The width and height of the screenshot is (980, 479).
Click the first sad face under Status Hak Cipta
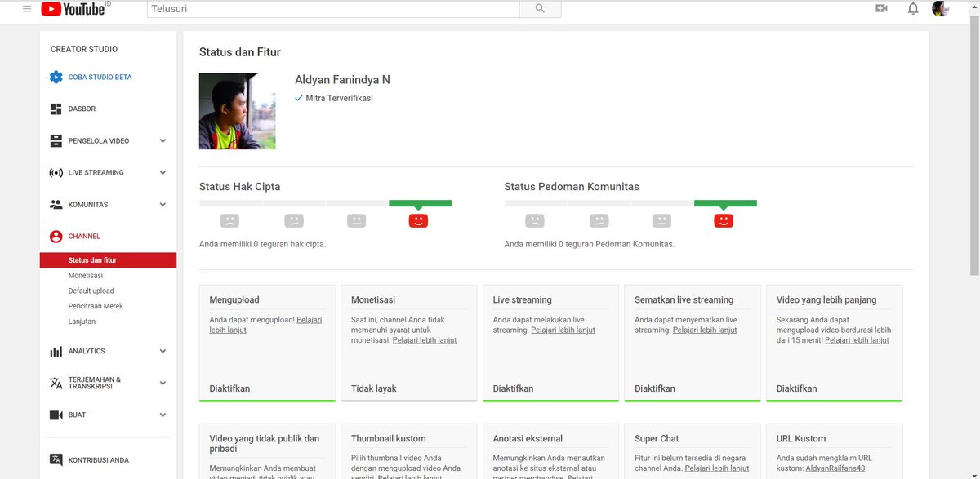230,220
